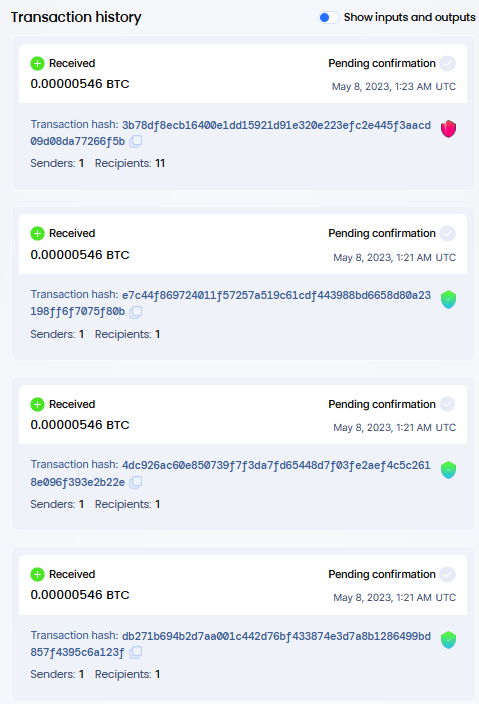Click the Transaction history heading
This screenshot has width=479, height=704.
click(76, 17)
